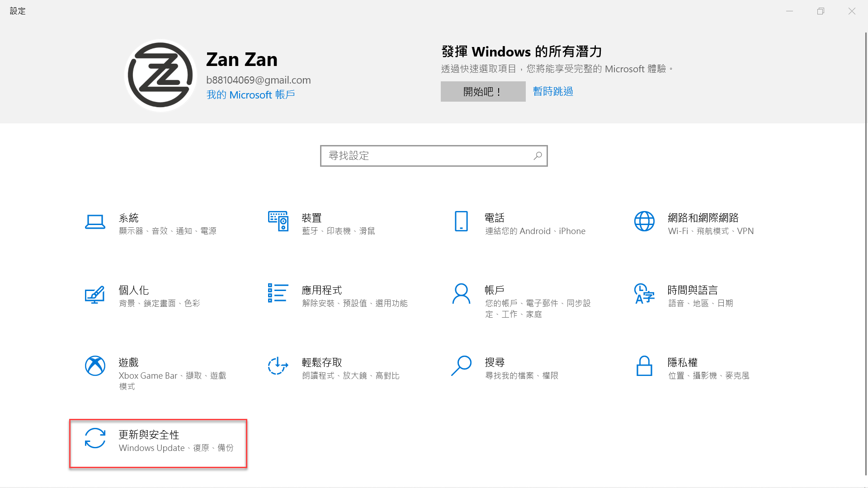Go to the 搜尋 settings title
Viewport: 868px width, 488px height.
click(x=495, y=362)
